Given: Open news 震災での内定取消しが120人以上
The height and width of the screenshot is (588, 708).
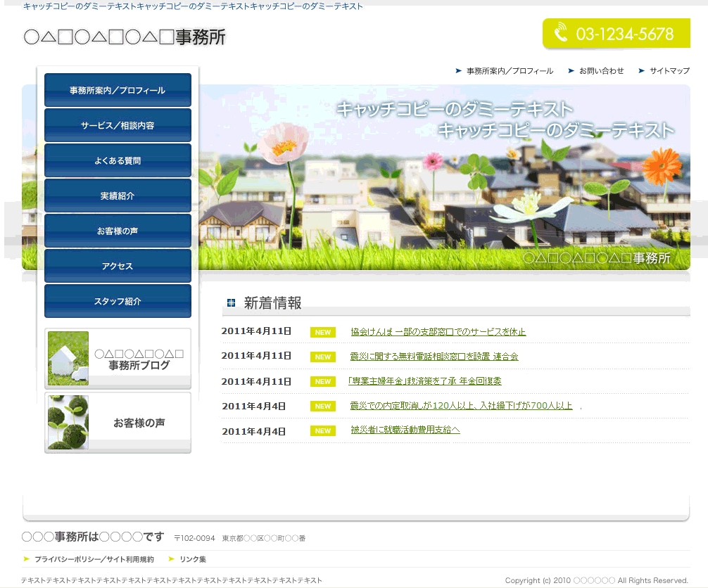Looking at the screenshot, I should coord(461,406).
